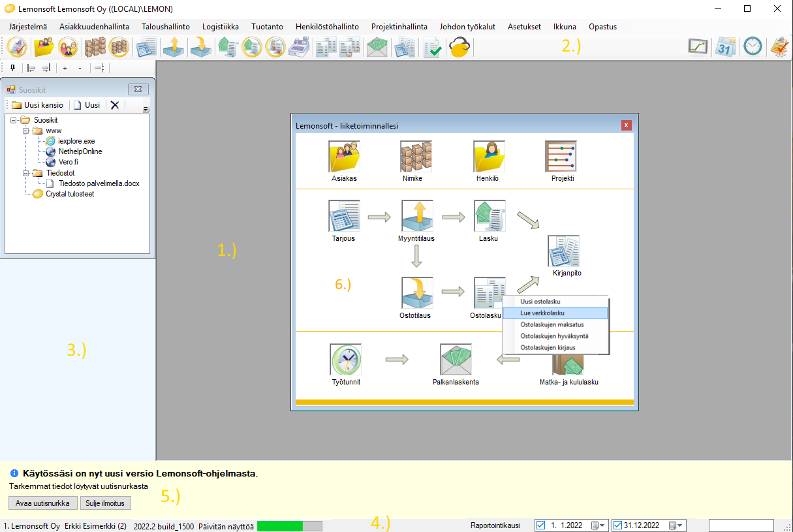Select Vero.fi in the favorites tree

tap(68, 162)
